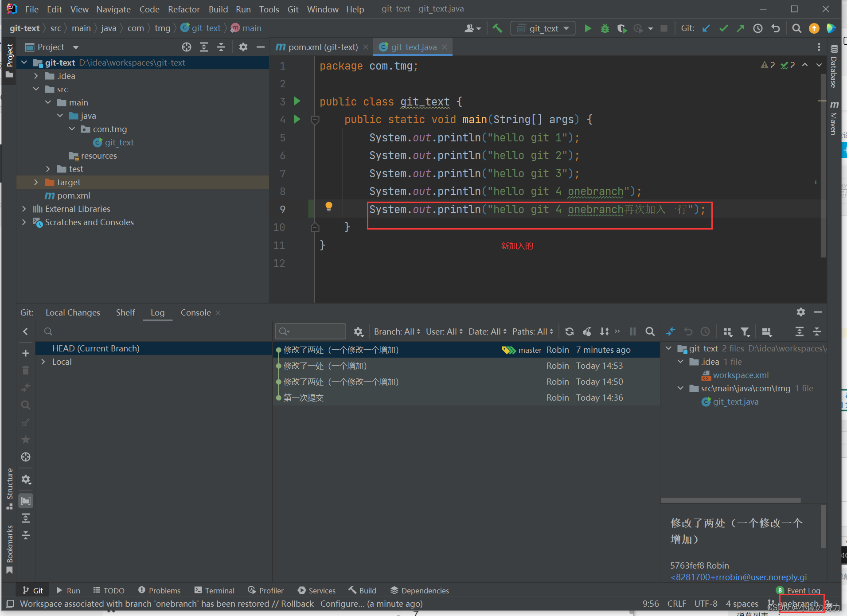The image size is (847, 616).
Task: Expand all nodes in Project panel
Action: point(204,47)
